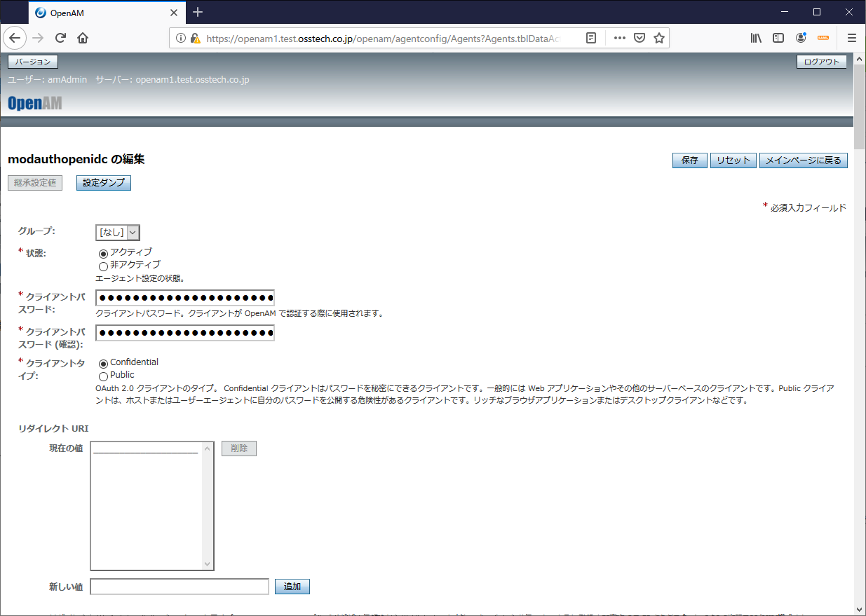Select Public client type
This screenshot has height=616, width=866.
pos(103,375)
